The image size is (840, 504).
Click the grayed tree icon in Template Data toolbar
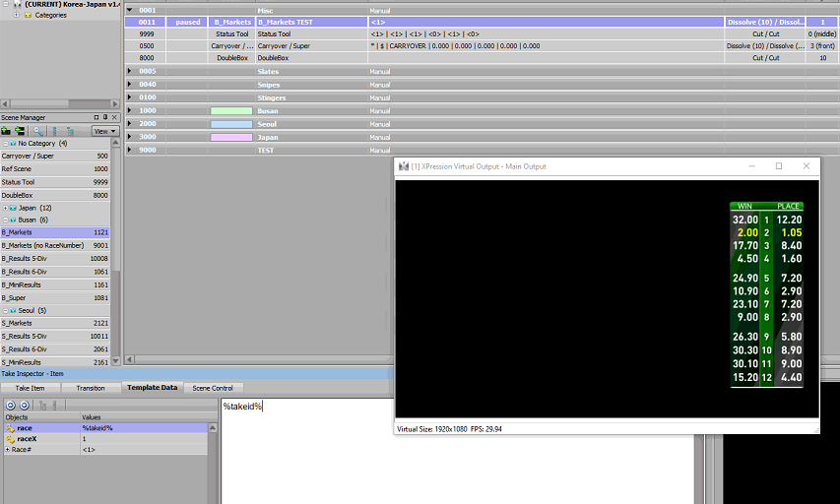click(43, 406)
